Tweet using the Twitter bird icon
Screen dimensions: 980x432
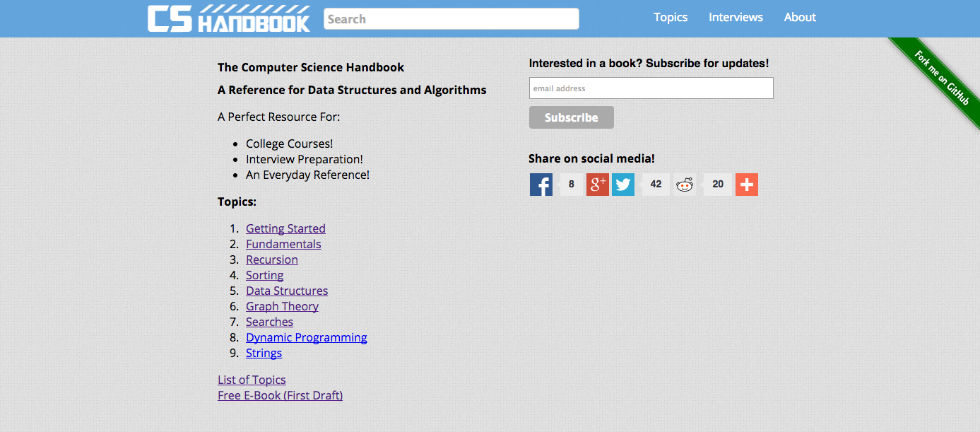(x=623, y=185)
